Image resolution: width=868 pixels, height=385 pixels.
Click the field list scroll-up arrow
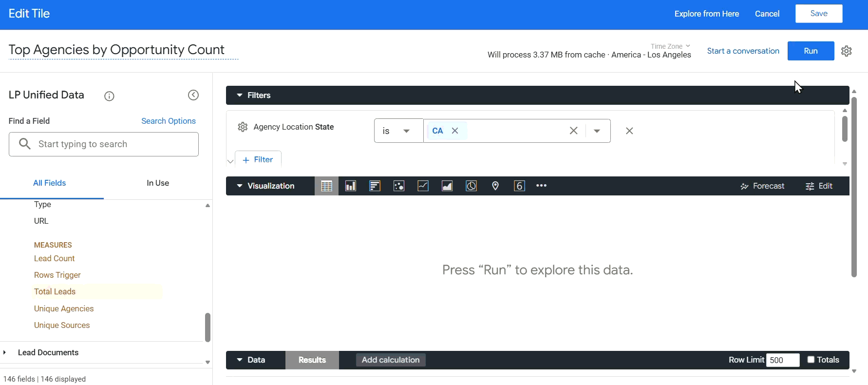tap(208, 206)
